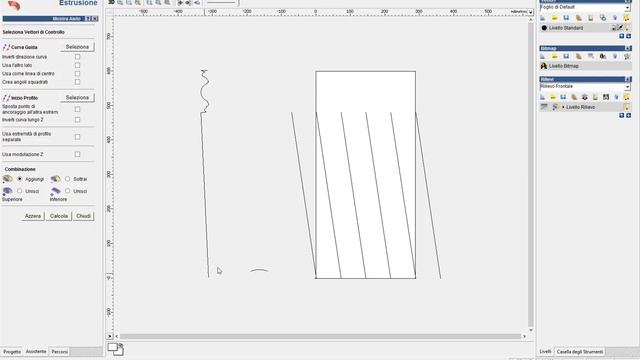The width and height of the screenshot is (640, 360).
Task: Select the Unisci Inferiore radio button
Action: click(x=68, y=191)
